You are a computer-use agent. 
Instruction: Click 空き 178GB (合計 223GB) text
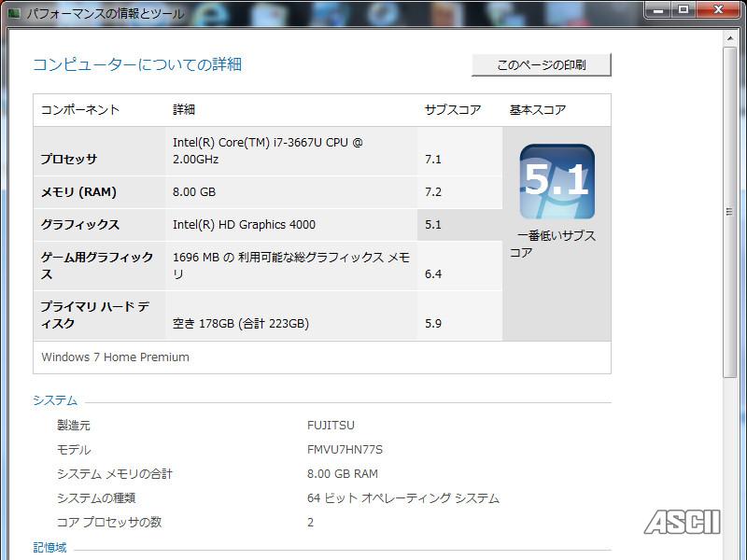click(241, 323)
